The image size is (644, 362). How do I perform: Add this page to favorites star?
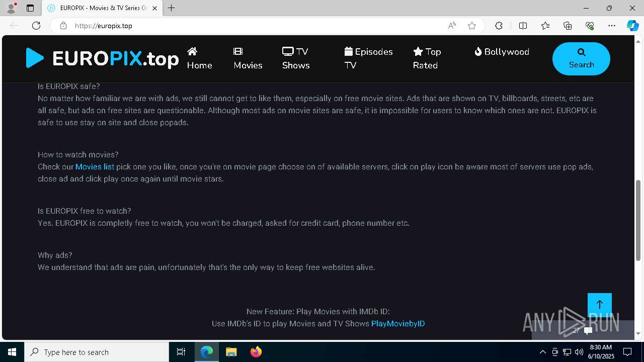(x=472, y=26)
